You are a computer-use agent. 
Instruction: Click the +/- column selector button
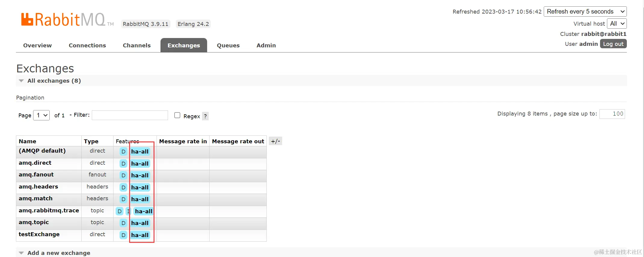tap(275, 141)
